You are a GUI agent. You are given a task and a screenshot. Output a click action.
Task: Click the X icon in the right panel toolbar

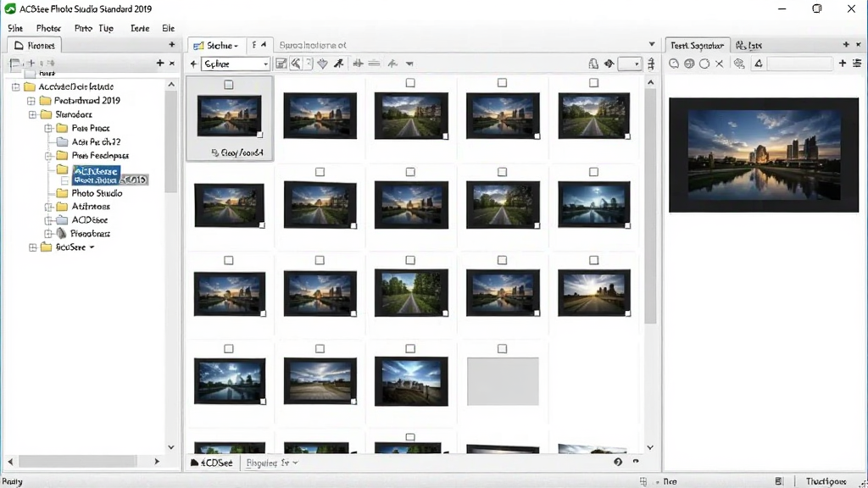[720, 64]
